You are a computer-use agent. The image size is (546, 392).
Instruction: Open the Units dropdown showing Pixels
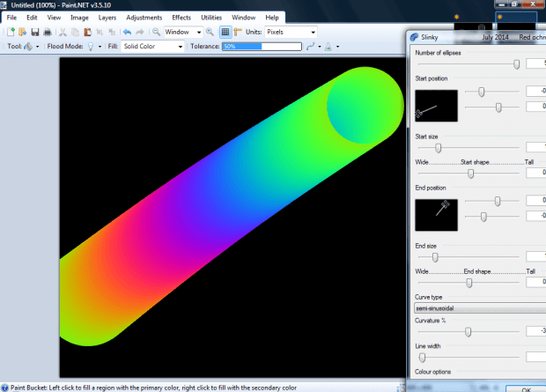[x=291, y=32]
